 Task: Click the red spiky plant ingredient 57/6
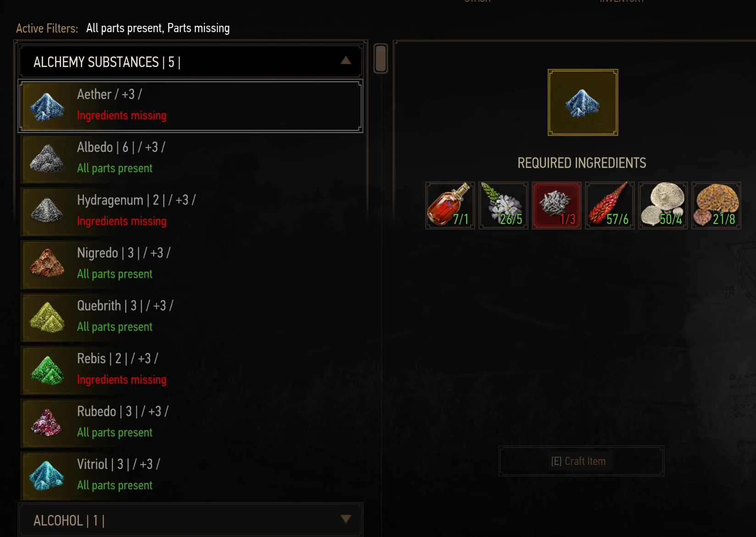pos(610,205)
